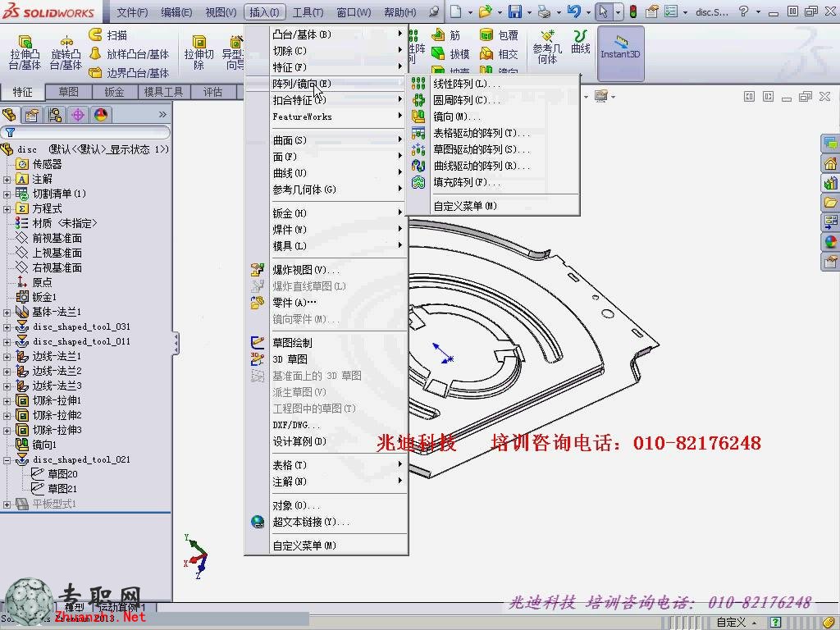Switch to the 草图 ribbon tab
Viewport: 840px width, 630px height.
69,92
